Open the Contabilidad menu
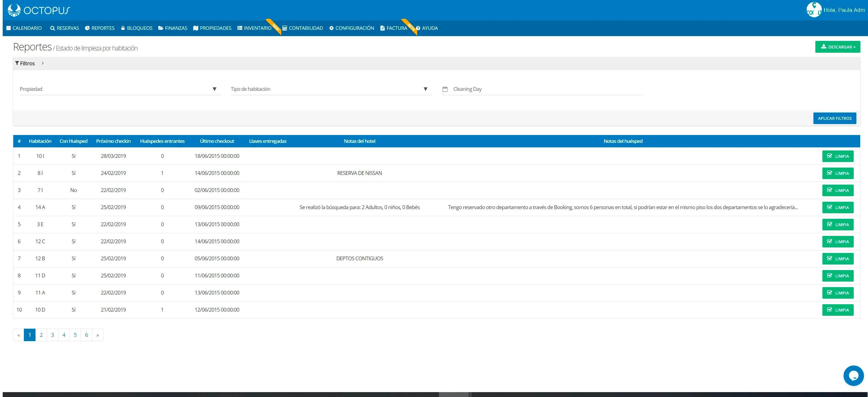 tap(303, 28)
